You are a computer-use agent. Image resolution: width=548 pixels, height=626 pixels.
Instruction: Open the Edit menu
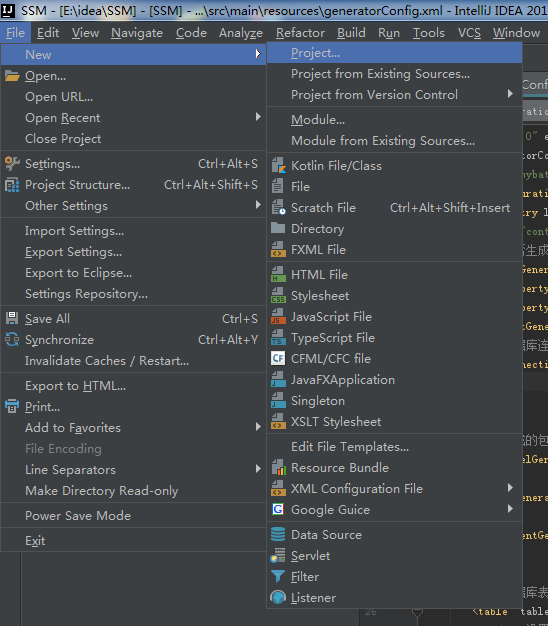click(48, 33)
